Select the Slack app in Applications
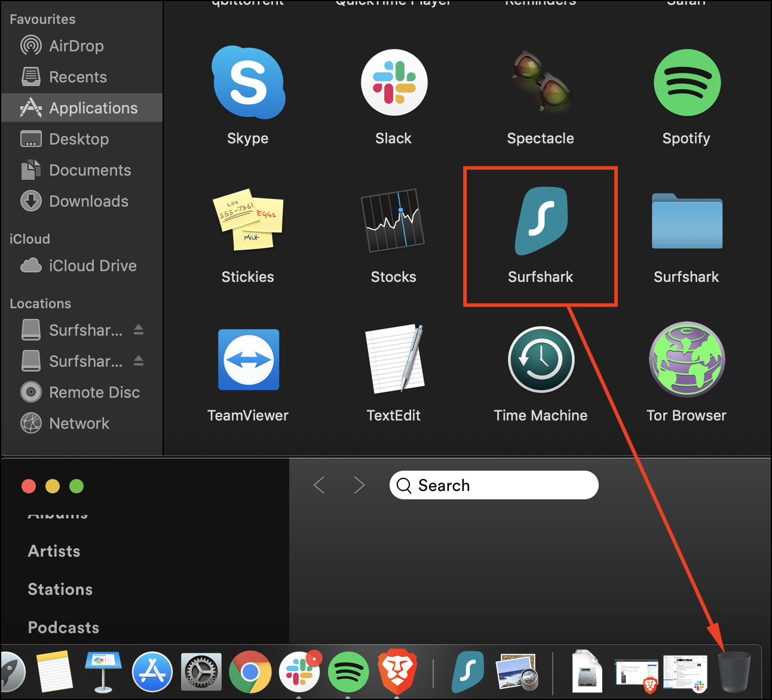The height and width of the screenshot is (700, 772). 394,82
